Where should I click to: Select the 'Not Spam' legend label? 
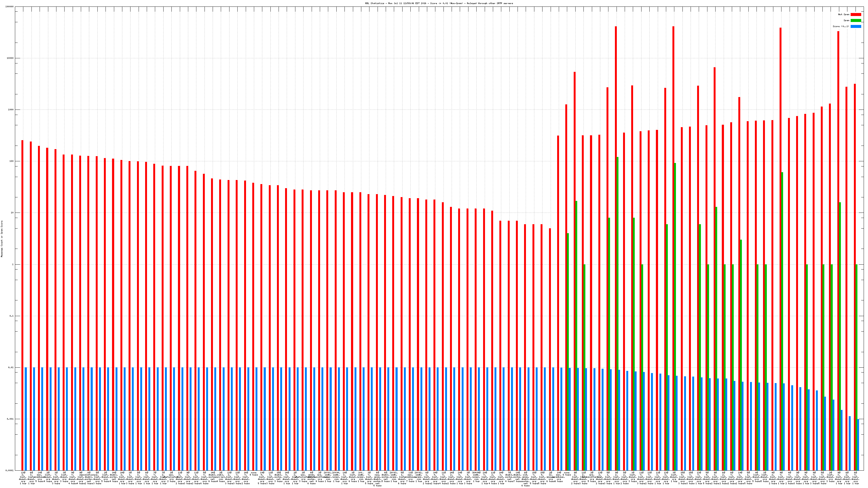click(844, 14)
